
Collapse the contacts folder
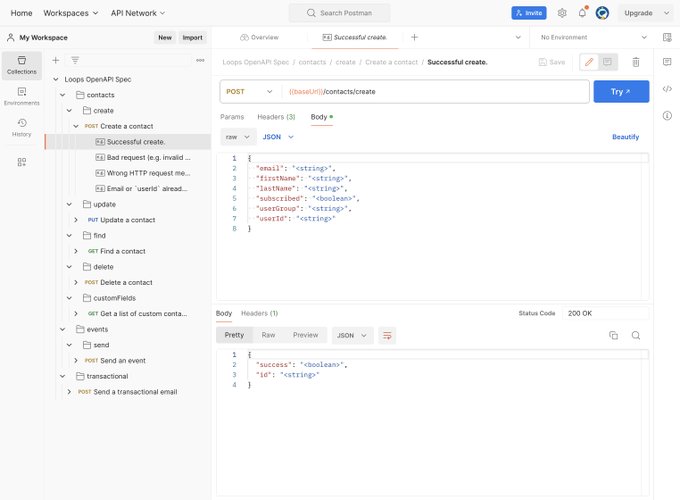63,95
